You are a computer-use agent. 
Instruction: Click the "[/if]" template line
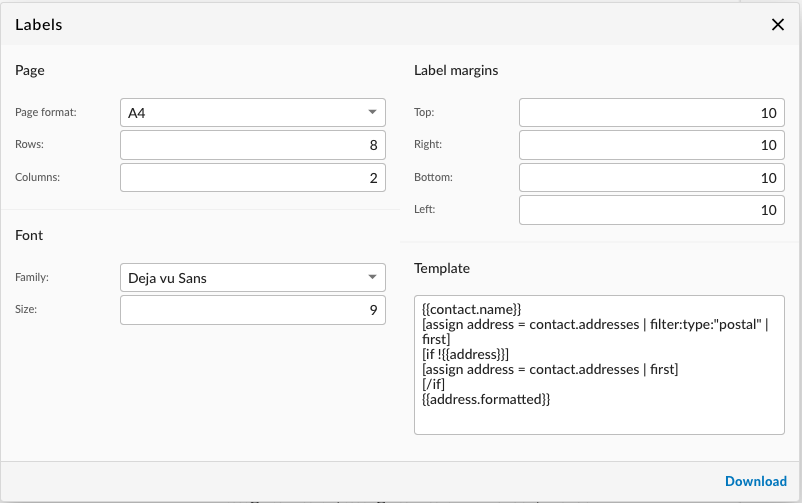[x=433, y=384]
